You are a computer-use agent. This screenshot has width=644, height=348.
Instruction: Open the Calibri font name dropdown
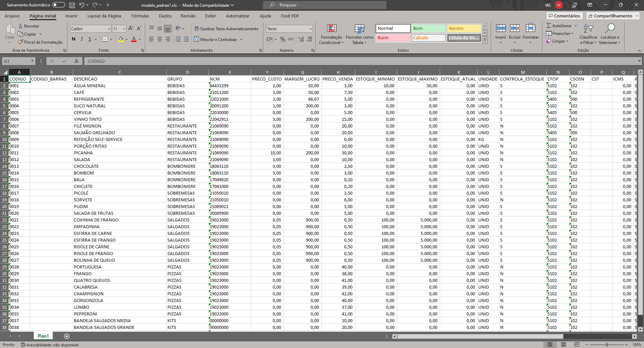(109, 29)
